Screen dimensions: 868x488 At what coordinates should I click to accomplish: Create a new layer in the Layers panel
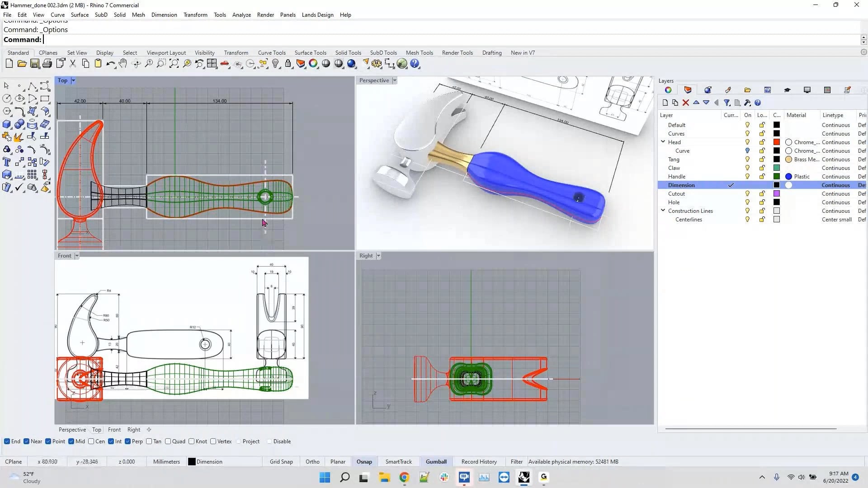pyautogui.click(x=665, y=103)
